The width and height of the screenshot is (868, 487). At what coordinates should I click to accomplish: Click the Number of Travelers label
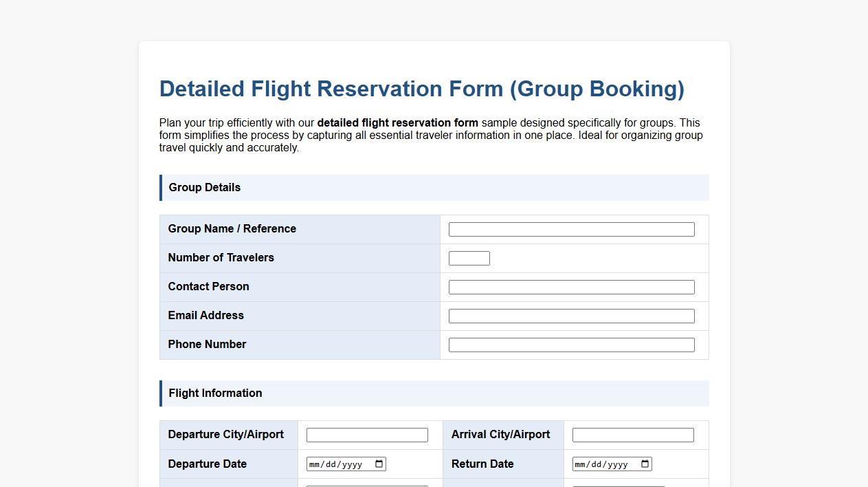[x=221, y=257]
